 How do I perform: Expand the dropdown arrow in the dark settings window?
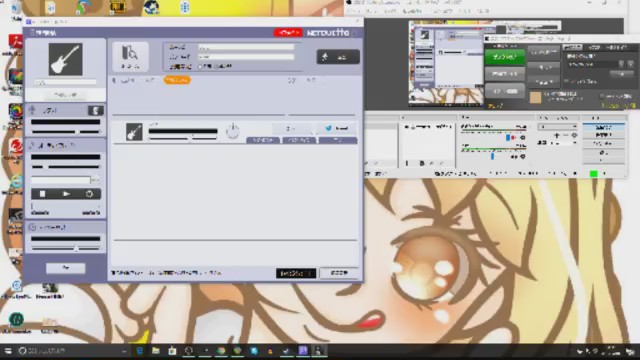point(621,64)
